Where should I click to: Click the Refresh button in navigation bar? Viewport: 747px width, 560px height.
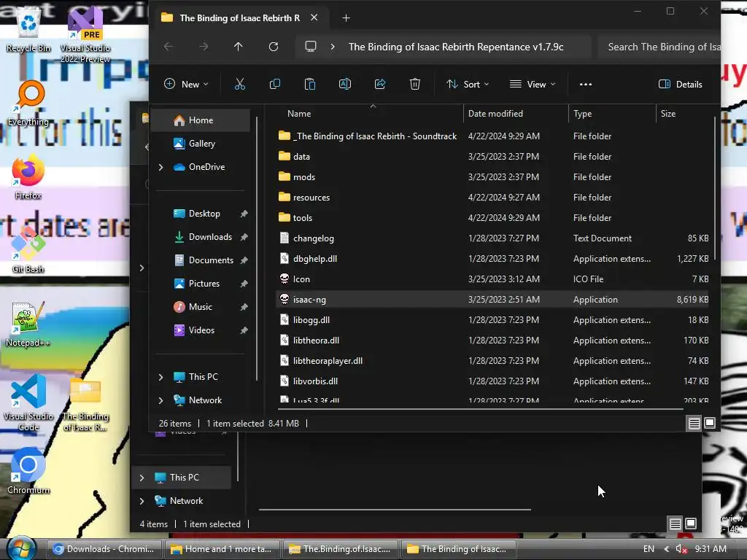(274, 47)
